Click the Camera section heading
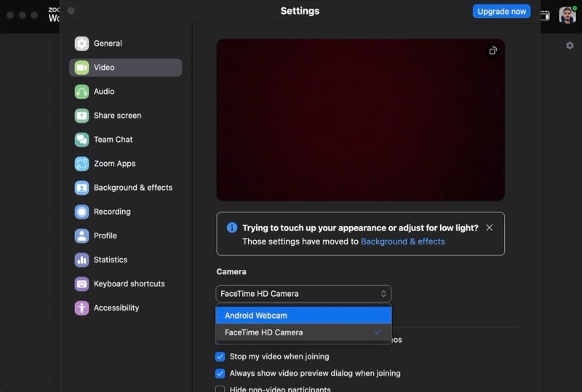The width and height of the screenshot is (582, 392). pos(231,272)
